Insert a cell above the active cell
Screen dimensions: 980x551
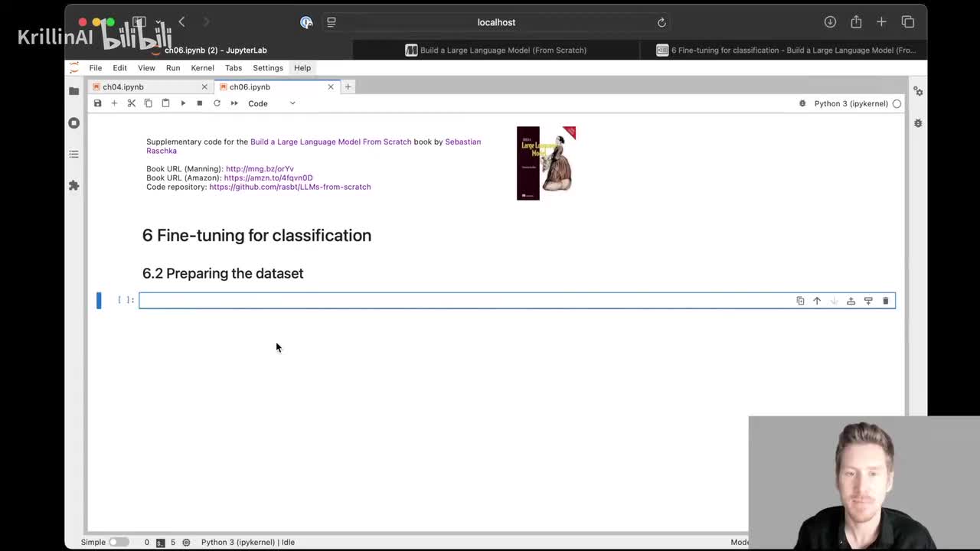pos(851,301)
